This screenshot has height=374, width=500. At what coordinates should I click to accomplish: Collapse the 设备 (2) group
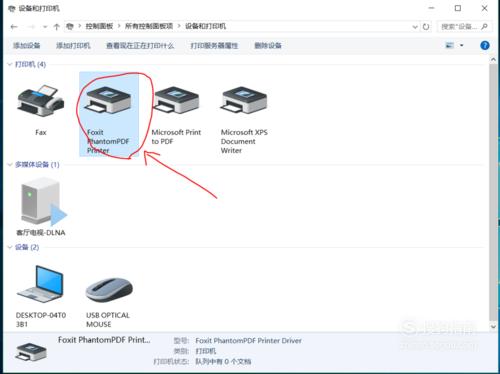click(10, 247)
